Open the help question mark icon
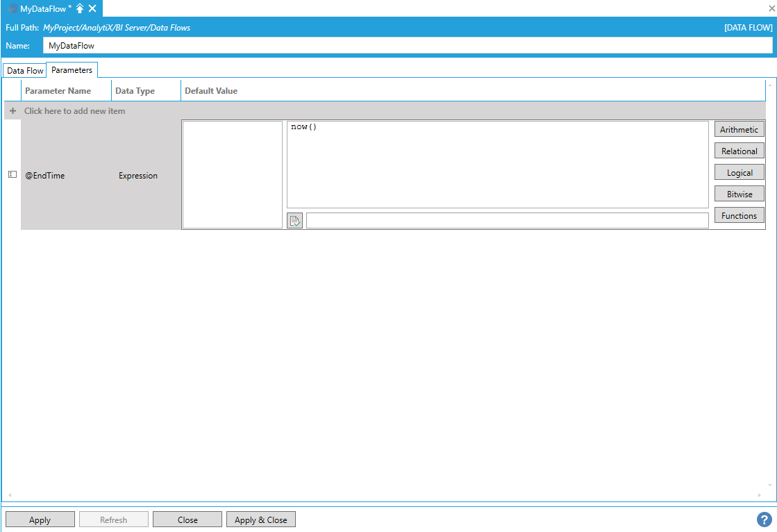The width and height of the screenshot is (777, 532). pos(764,519)
